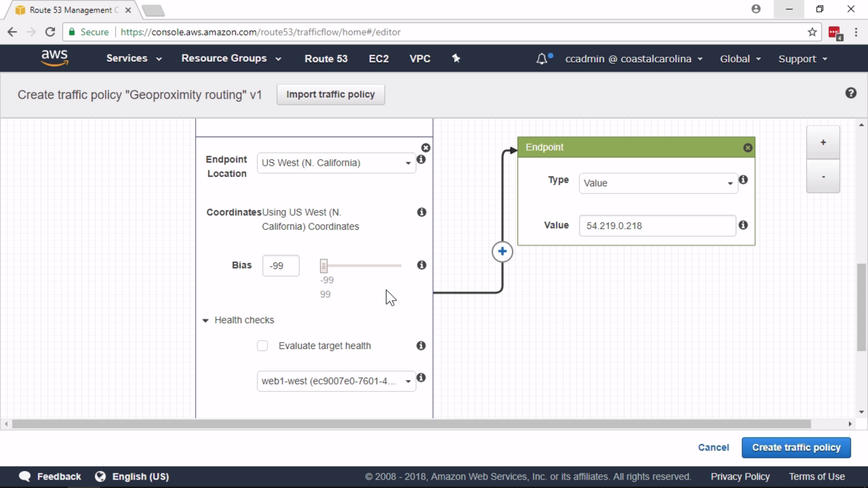The image size is (868, 488).
Task: Open Chrome menu three dots
Action: point(856,32)
